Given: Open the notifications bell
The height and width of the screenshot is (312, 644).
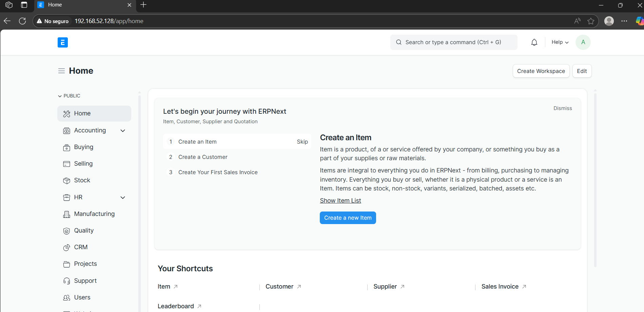Looking at the screenshot, I should 534,42.
